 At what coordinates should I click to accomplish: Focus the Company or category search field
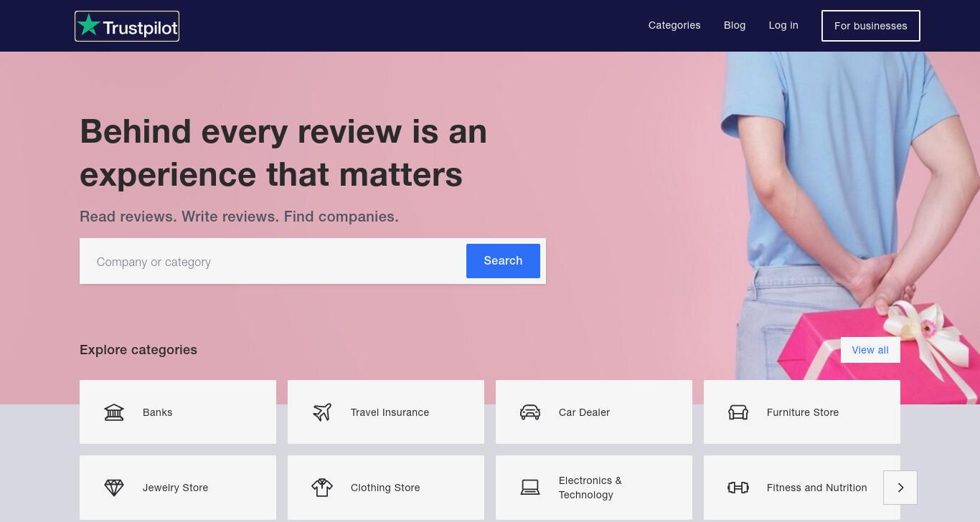click(273, 262)
